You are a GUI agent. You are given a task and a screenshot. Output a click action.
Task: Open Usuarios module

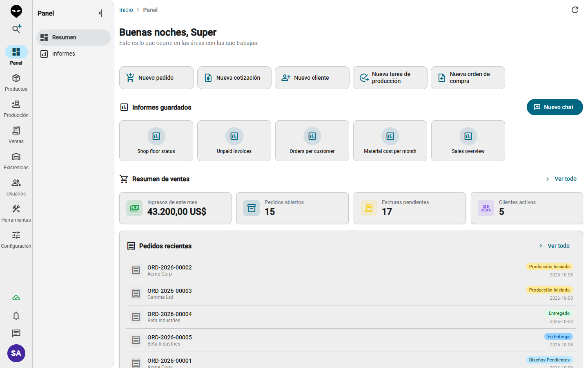tap(16, 187)
